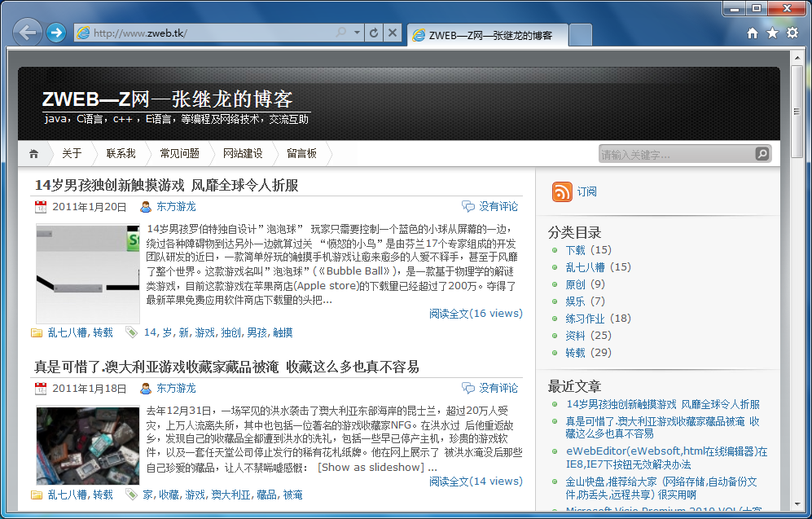Screen dimensions: 812x519
Task: Open the address bar history dropdown arrow
Action: 357,33
